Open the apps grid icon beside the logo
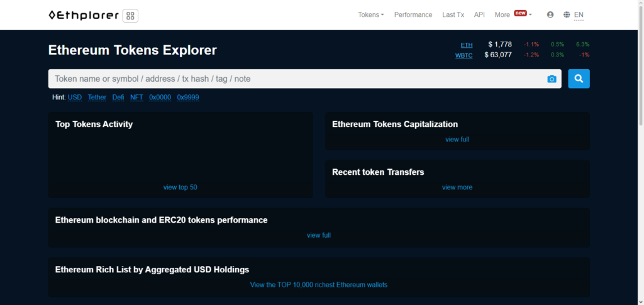Viewport: 644px width, 305px height. [x=131, y=16]
